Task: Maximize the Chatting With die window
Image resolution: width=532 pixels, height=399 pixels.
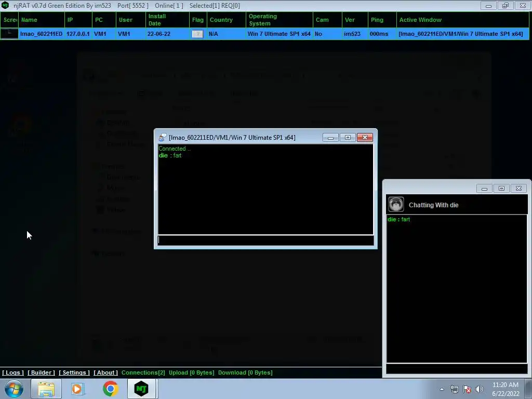Action: point(501,188)
